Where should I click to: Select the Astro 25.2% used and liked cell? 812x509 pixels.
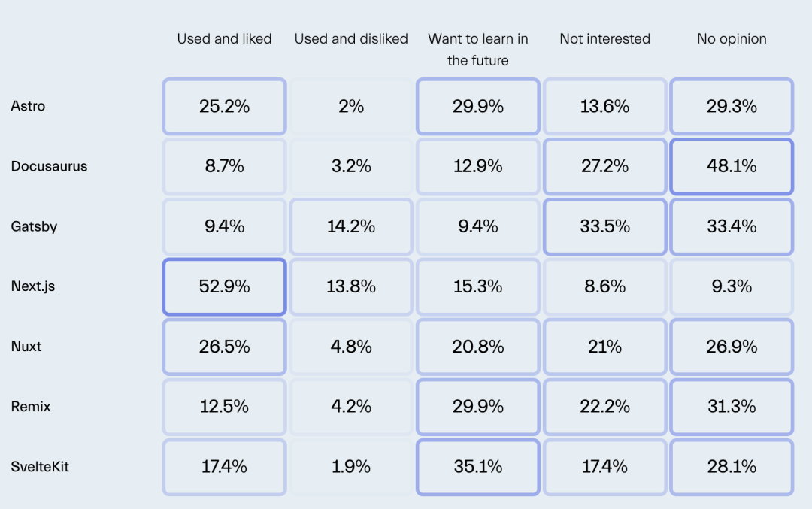pyautogui.click(x=224, y=106)
